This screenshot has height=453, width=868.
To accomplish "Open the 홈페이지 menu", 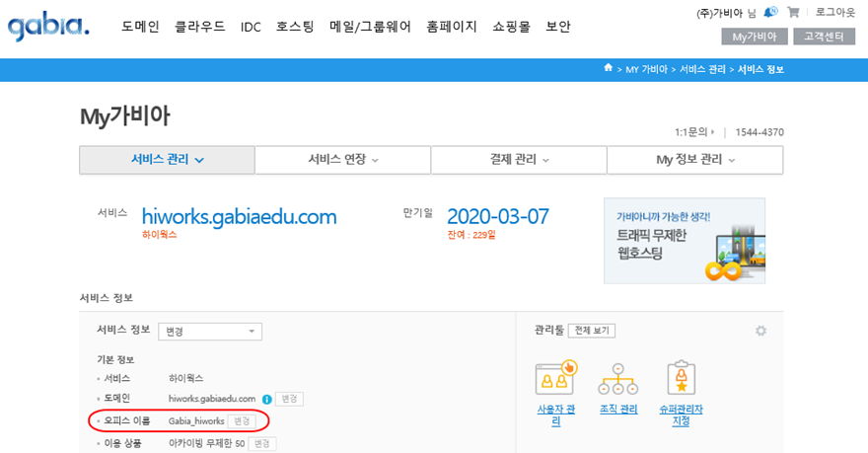I will (452, 27).
